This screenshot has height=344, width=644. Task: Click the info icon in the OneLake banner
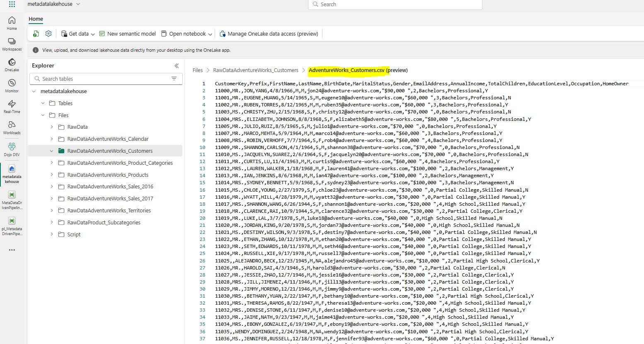point(36,50)
